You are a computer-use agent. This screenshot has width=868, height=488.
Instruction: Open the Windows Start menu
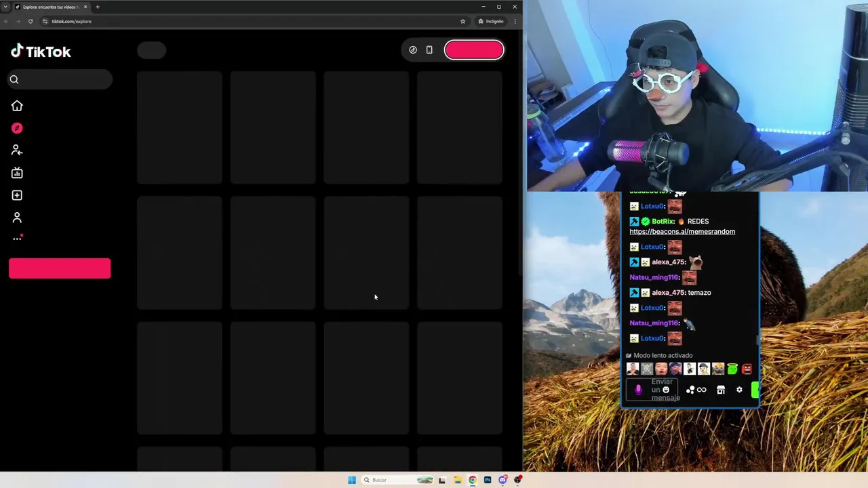click(352, 480)
